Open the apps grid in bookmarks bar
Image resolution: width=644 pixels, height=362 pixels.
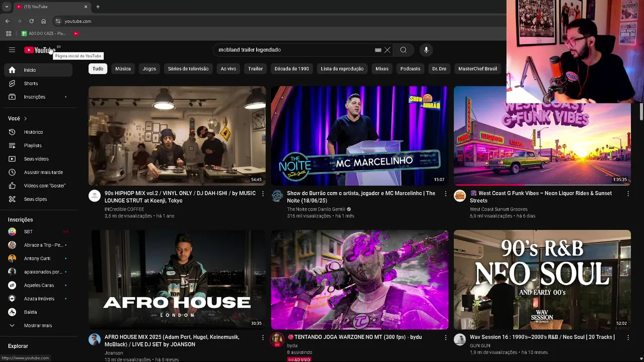click(x=9, y=33)
